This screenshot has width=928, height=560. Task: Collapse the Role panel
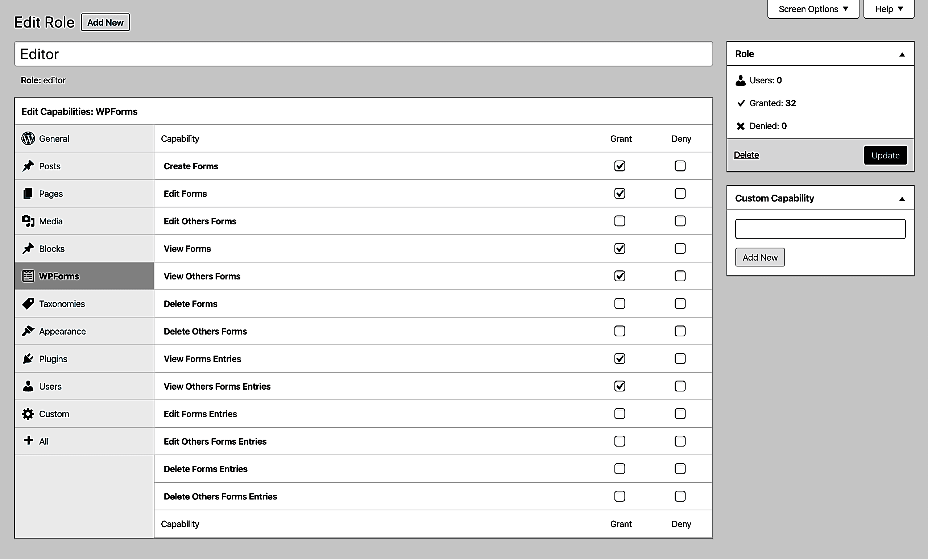[902, 54]
